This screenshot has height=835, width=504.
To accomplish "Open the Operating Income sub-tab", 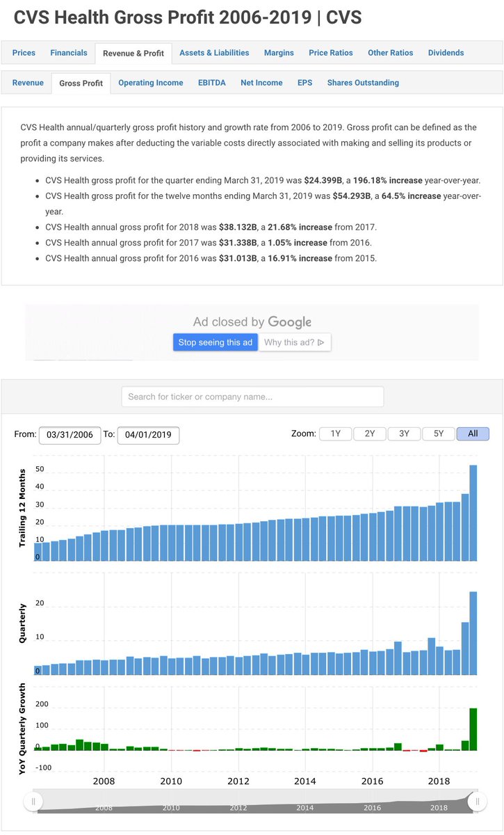I will (151, 83).
